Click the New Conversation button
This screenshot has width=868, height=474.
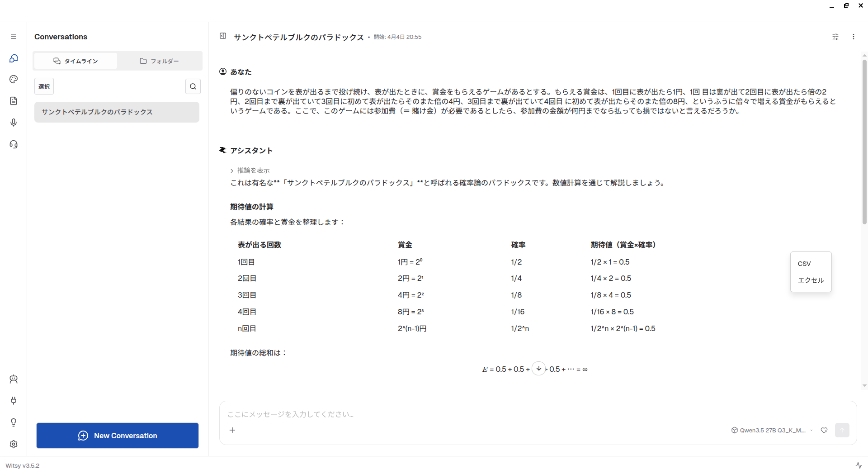click(x=118, y=436)
